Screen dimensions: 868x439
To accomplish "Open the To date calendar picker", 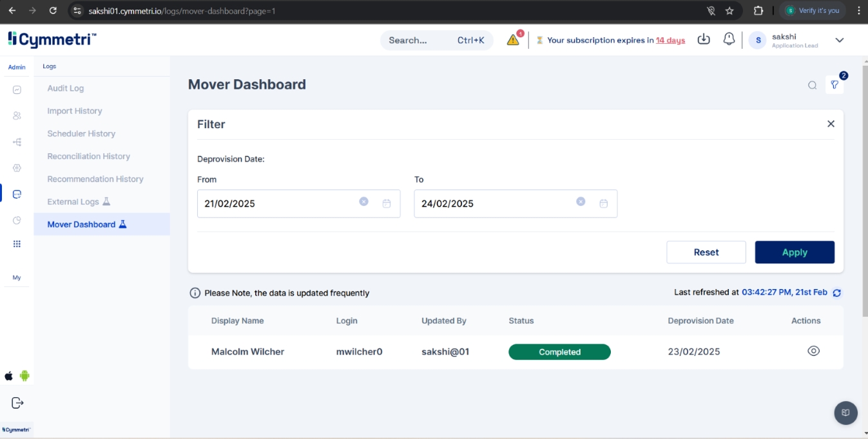I will (x=604, y=203).
